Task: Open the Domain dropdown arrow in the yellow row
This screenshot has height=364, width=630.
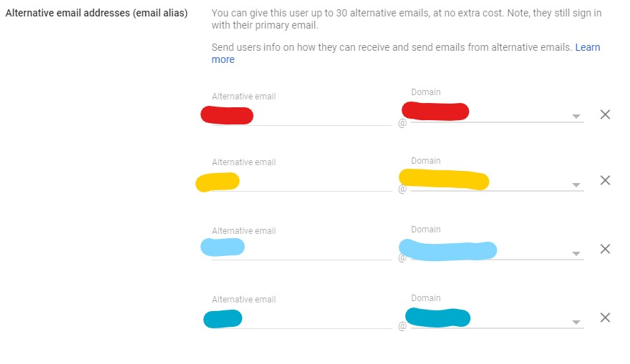Action: click(x=576, y=185)
